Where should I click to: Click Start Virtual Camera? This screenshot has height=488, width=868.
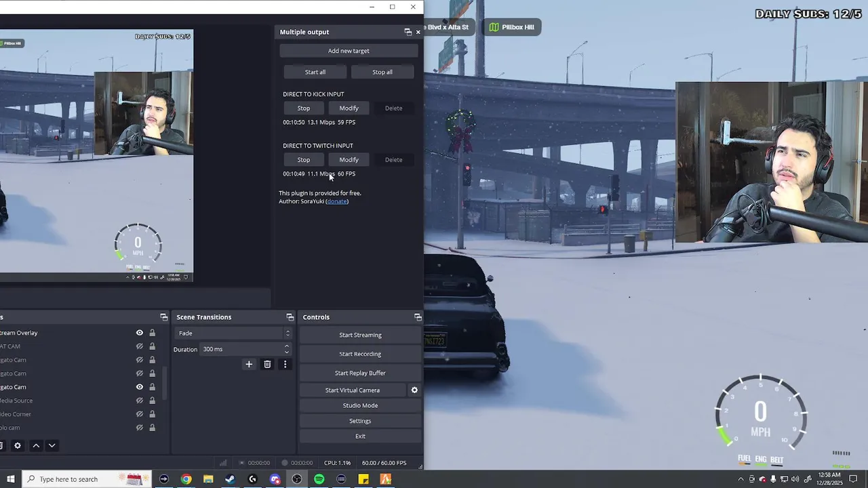353,390
